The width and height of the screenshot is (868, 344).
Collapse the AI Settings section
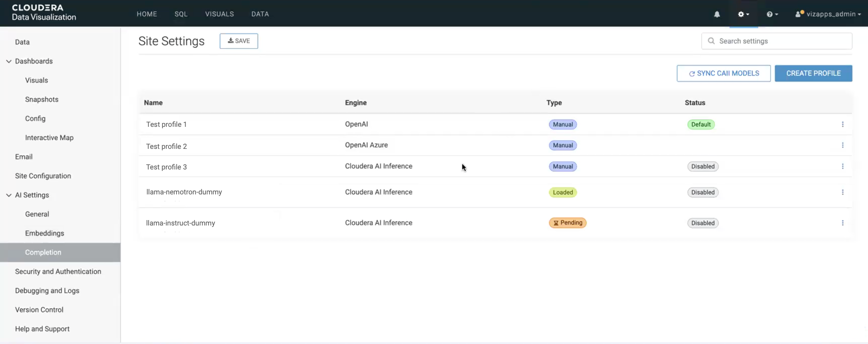point(9,195)
